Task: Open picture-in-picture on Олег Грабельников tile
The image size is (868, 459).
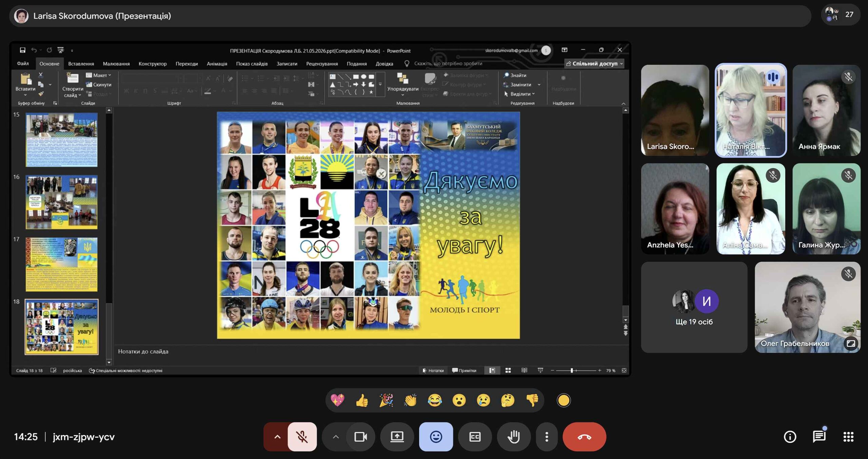Action: (x=851, y=343)
